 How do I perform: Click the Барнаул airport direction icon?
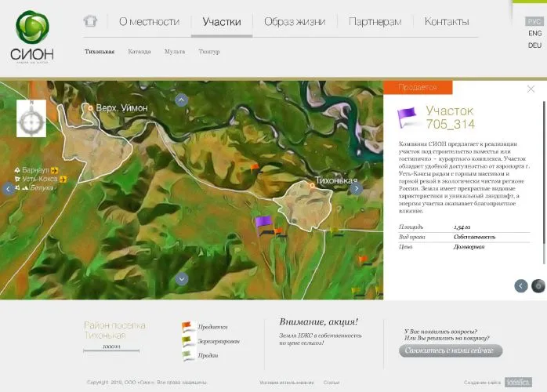54,169
